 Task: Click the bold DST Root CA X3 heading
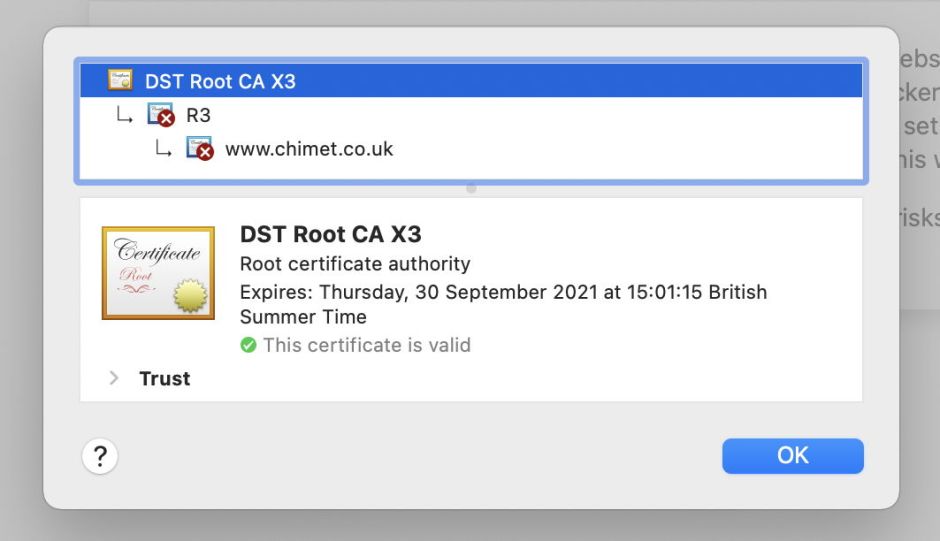[331, 235]
